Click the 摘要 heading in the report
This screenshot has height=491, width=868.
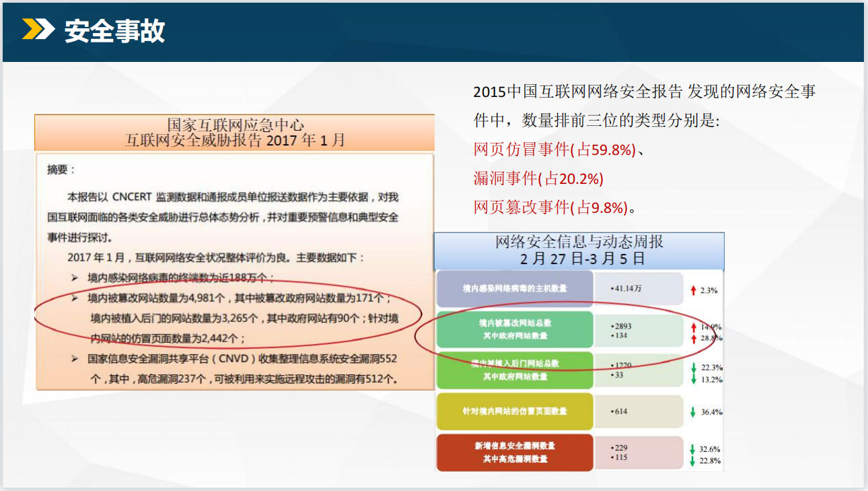click(x=62, y=170)
